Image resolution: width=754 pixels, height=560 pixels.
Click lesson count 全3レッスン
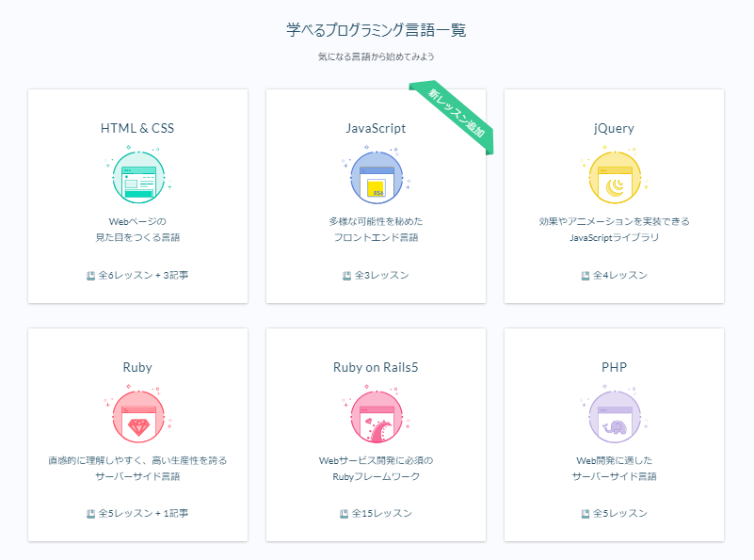tap(382, 276)
